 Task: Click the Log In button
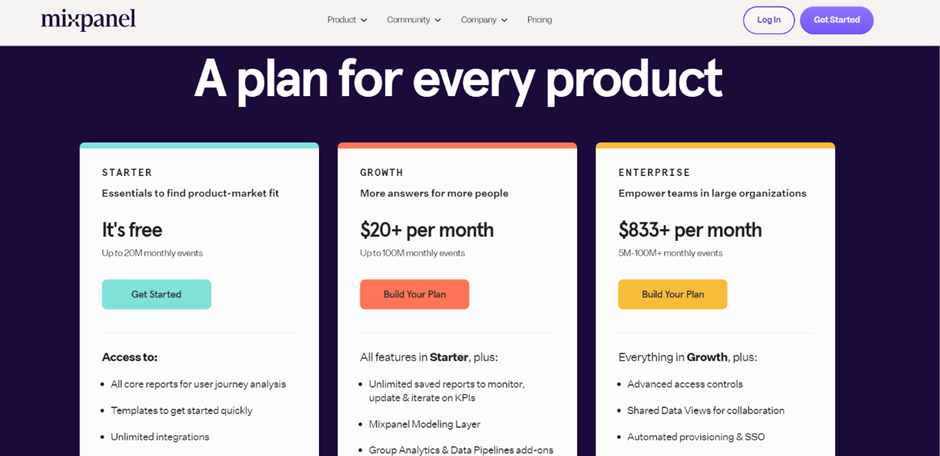coord(769,20)
